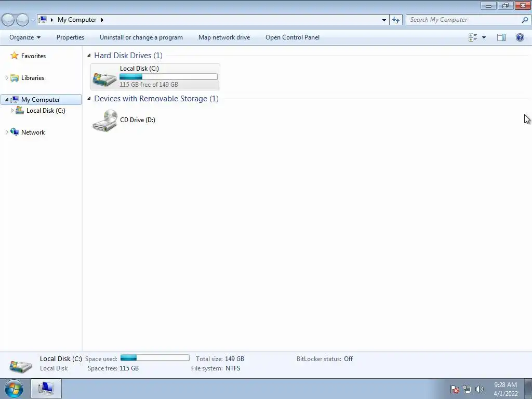Screen dimensions: 532x399
Task: Click the Space free 115 GB value
Action: point(129,368)
